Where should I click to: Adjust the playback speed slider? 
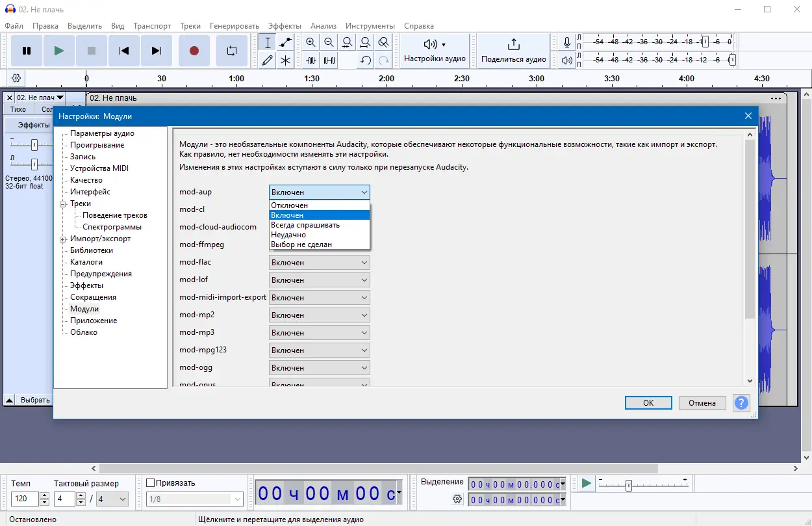[x=628, y=484]
